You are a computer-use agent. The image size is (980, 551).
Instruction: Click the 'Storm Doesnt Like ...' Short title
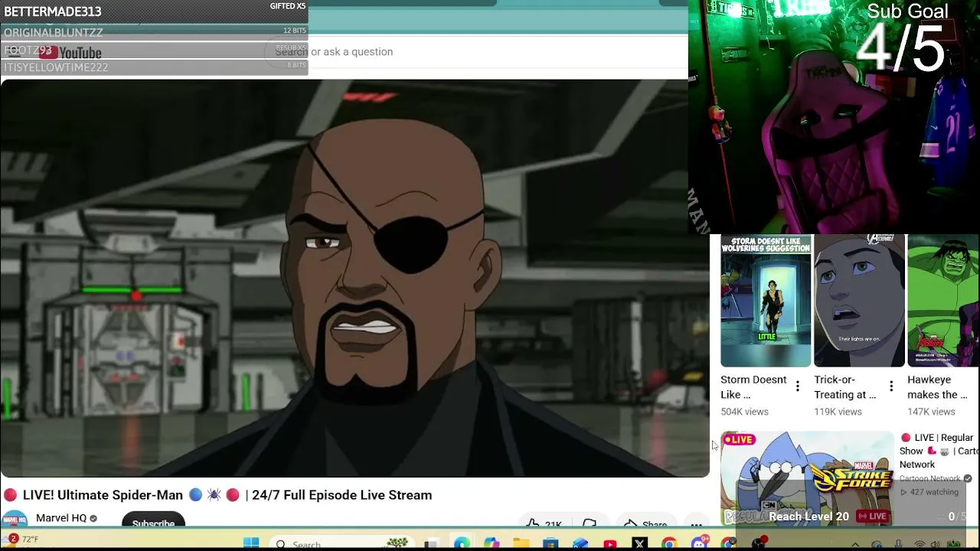click(753, 387)
